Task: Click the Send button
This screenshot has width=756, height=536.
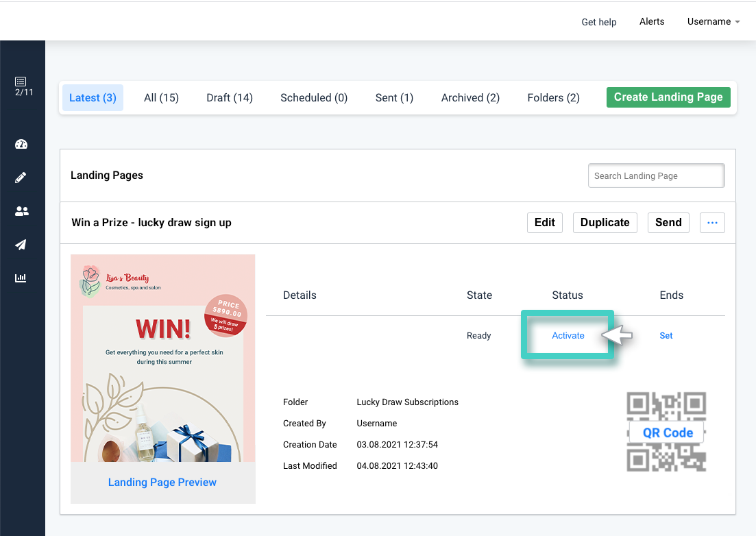Action: 668,223
